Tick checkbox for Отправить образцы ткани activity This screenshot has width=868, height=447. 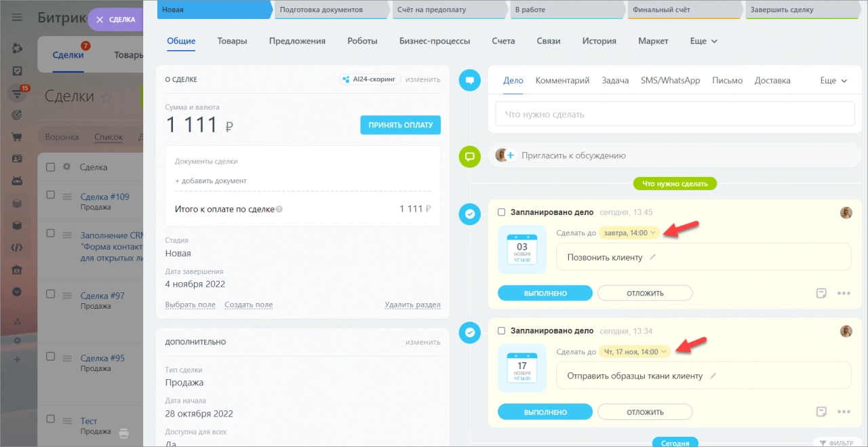[x=502, y=331]
